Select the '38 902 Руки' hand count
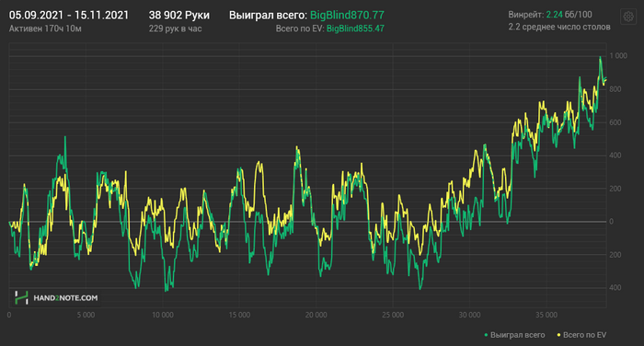 [179, 16]
